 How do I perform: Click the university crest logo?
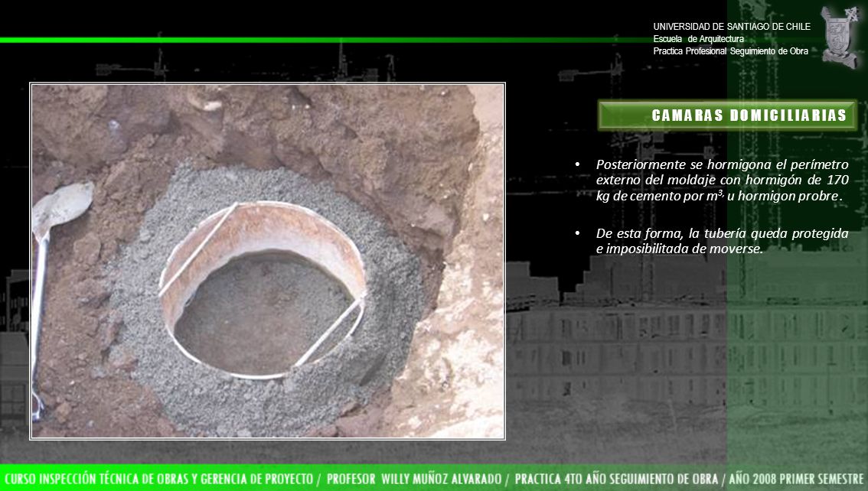pyautogui.click(x=841, y=37)
